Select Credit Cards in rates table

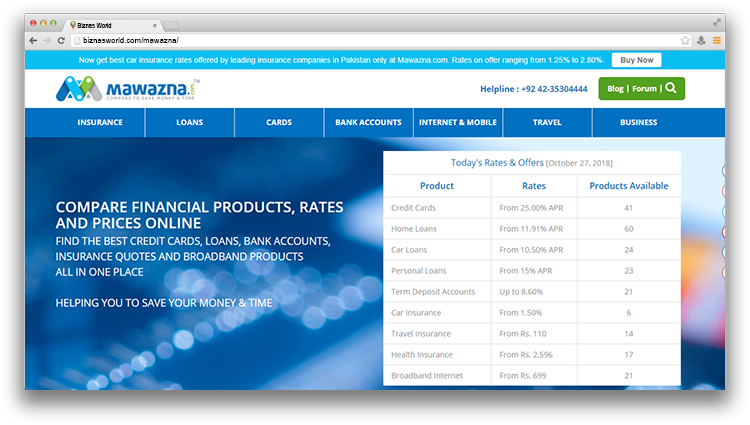pyautogui.click(x=413, y=208)
